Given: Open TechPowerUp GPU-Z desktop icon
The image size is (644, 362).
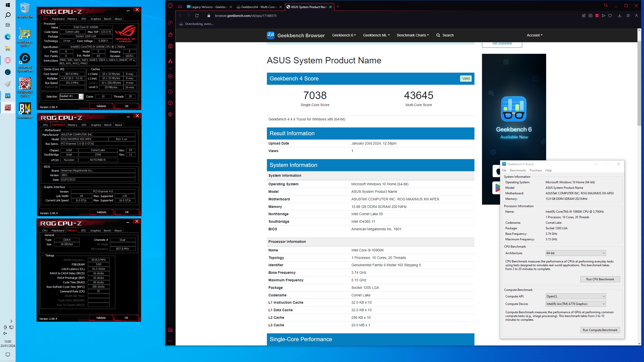Looking at the screenshot, I should click(x=25, y=37).
